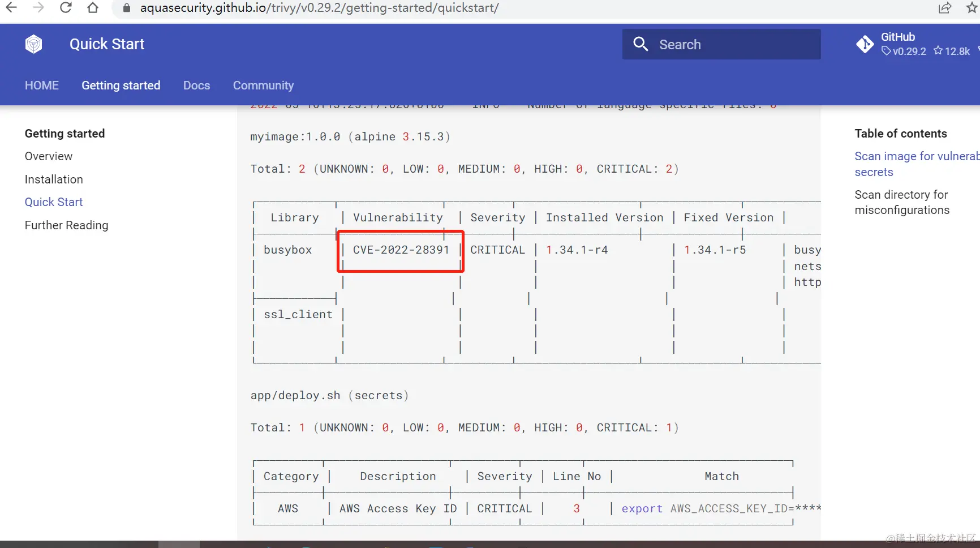Select Quick Start in the sidebar
Viewport: 980px width, 548px height.
point(54,202)
